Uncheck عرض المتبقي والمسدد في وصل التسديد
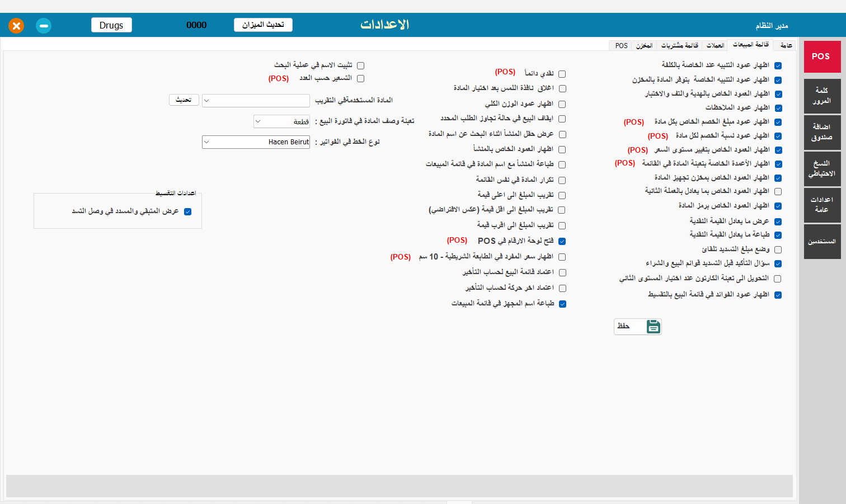Image resolution: width=846 pixels, height=504 pixels. (x=187, y=211)
